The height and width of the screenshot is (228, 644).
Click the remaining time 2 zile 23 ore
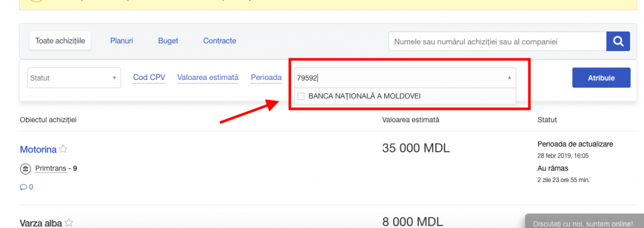pyautogui.click(x=563, y=180)
